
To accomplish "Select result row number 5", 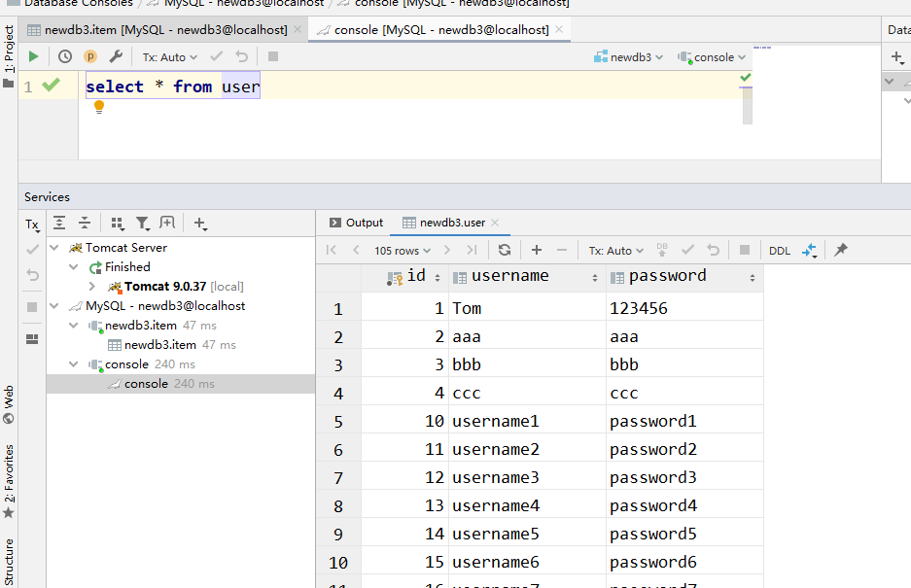I will (338, 421).
